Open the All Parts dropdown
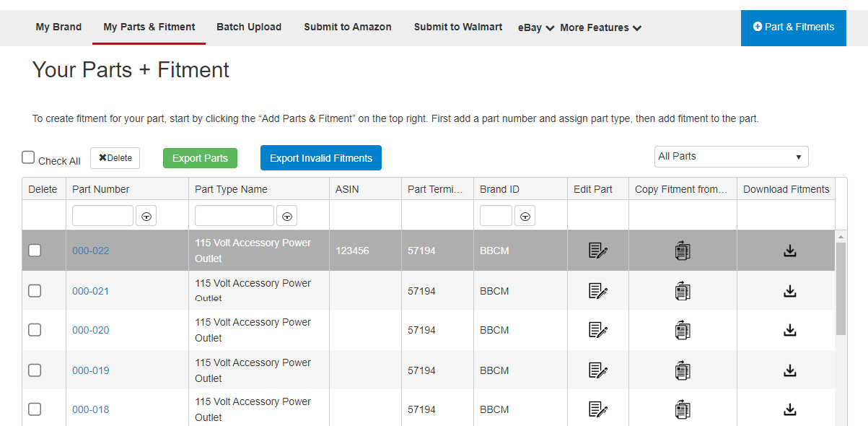This screenshot has width=868, height=426. coord(731,157)
